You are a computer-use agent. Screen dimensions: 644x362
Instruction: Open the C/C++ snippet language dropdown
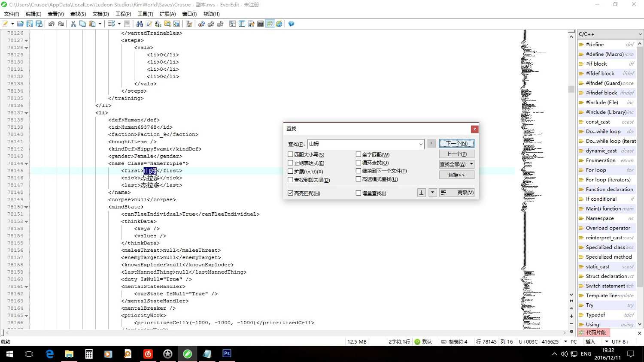[x=640, y=34]
